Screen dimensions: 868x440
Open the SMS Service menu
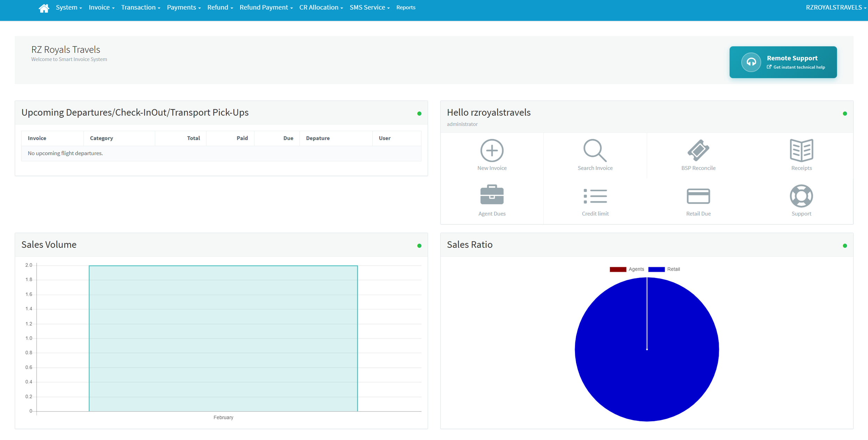pos(369,8)
